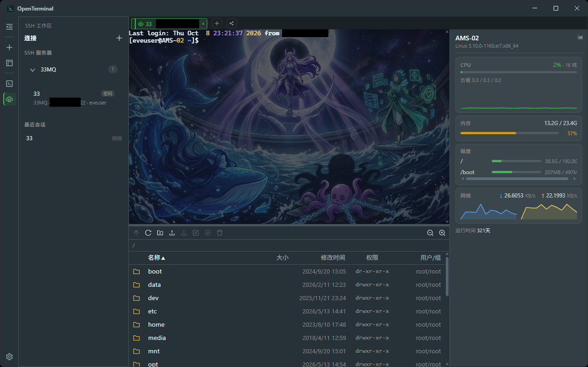Click the chart icon next to AMS-02
588x367 pixels.
coord(580,37)
